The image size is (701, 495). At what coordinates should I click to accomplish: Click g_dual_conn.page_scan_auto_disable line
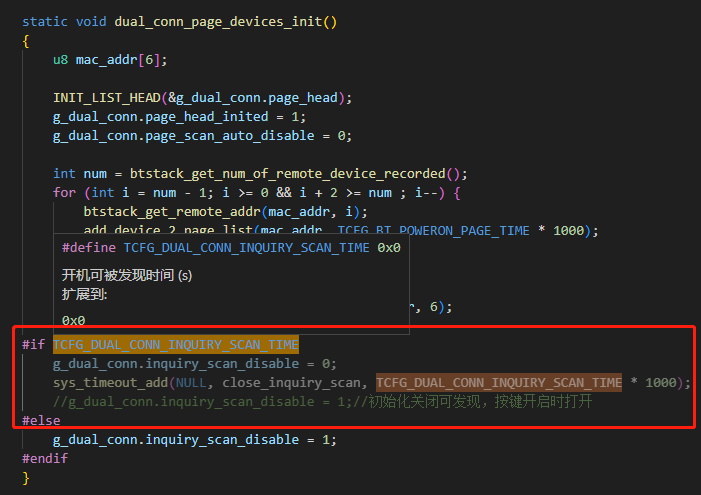click(203, 136)
